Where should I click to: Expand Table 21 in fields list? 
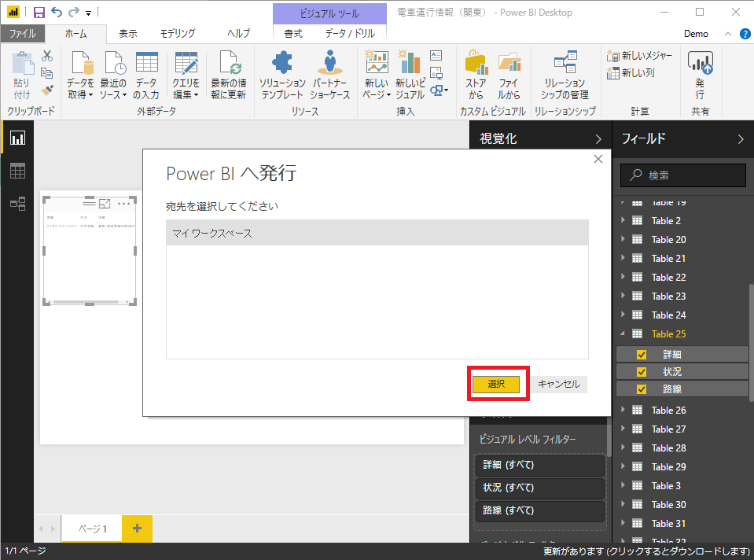coord(623,258)
